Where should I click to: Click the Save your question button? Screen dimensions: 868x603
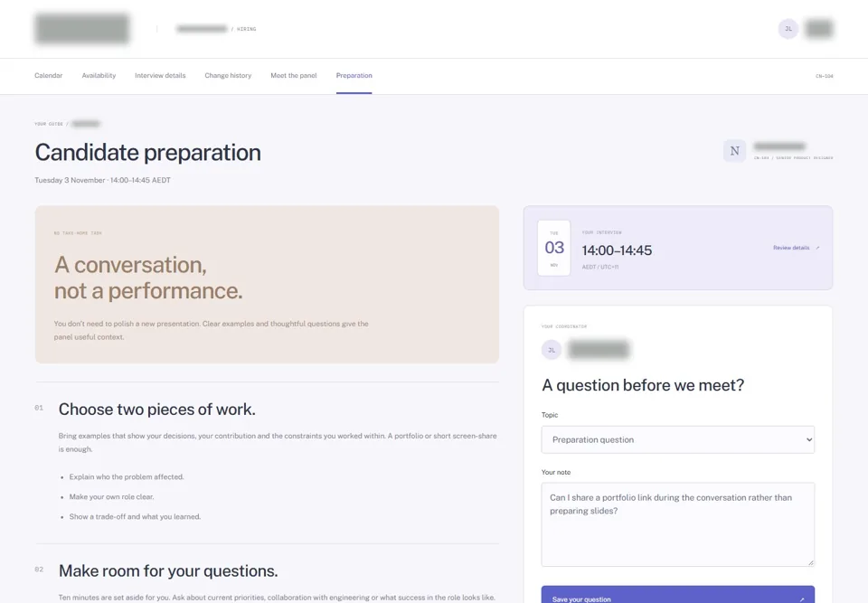677,595
